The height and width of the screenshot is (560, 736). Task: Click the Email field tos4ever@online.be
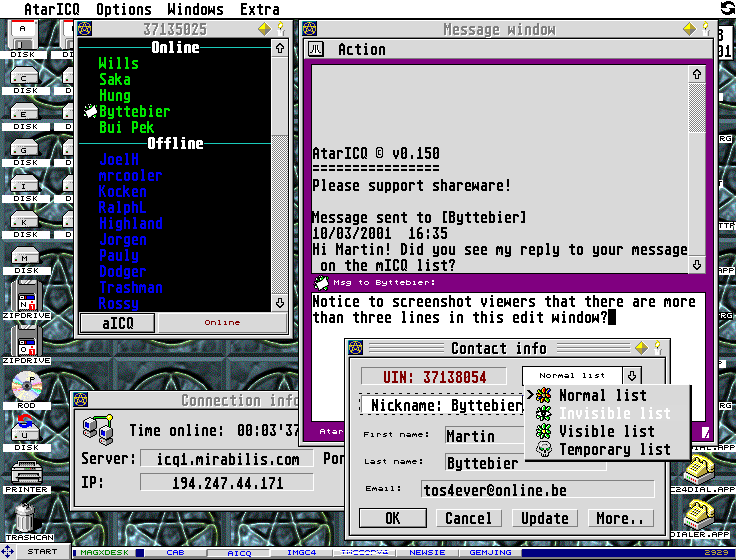(x=537, y=490)
